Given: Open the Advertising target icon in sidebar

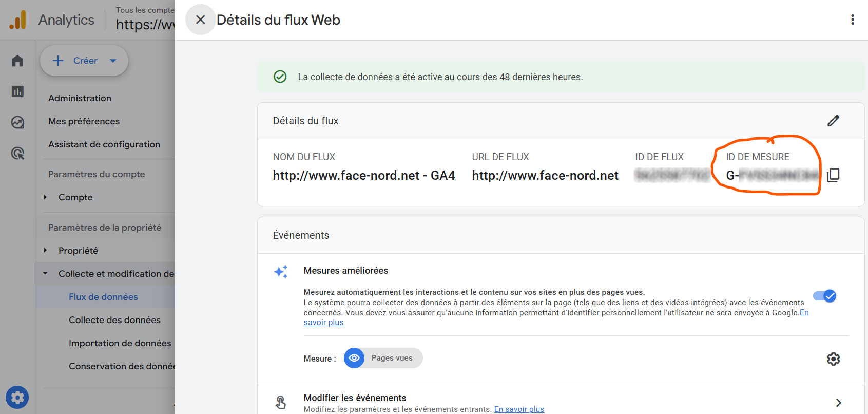Looking at the screenshot, I should click(17, 153).
